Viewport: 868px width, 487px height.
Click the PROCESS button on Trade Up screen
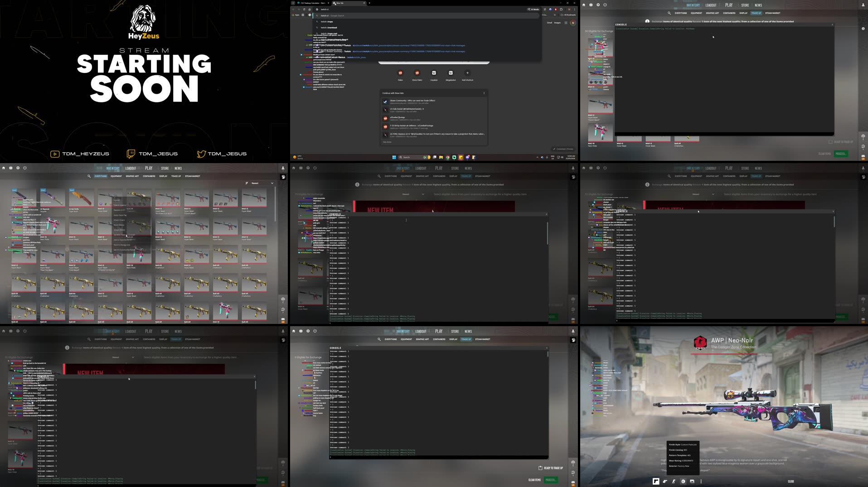(x=841, y=154)
